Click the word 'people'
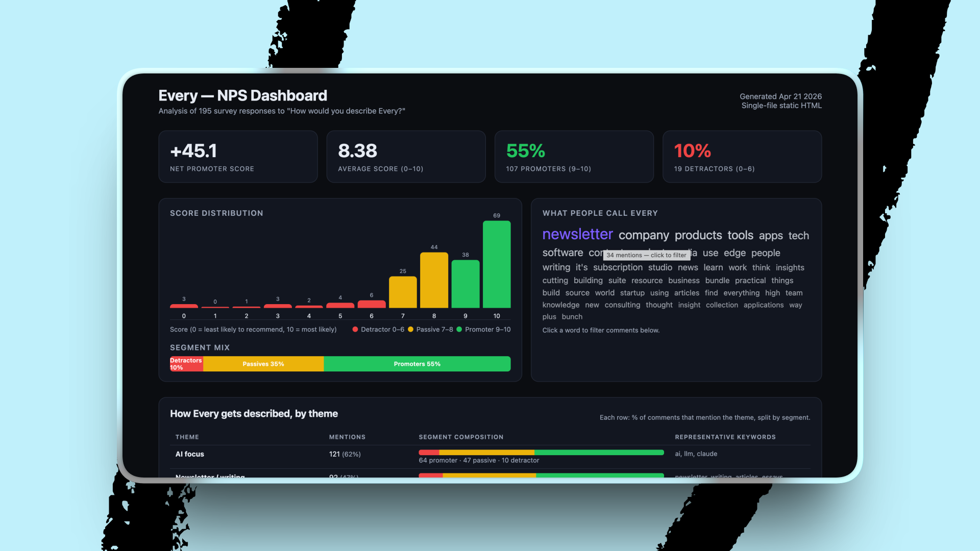Viewport: 980px width, 551px height. (x=766, y=253)
